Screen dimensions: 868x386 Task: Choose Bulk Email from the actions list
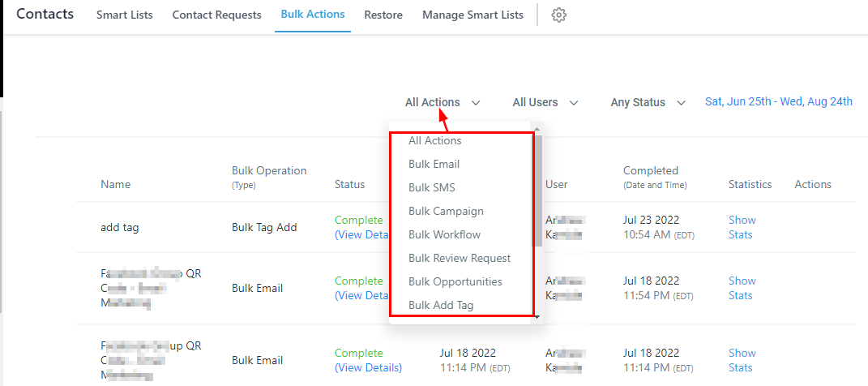click(434, 164)
